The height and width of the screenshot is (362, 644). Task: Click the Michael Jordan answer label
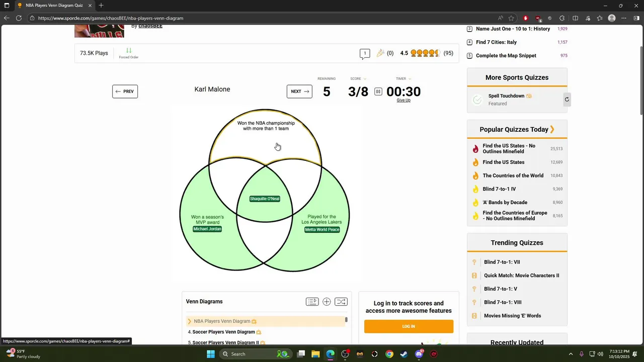pyautogui.click(x=207, y=229)
